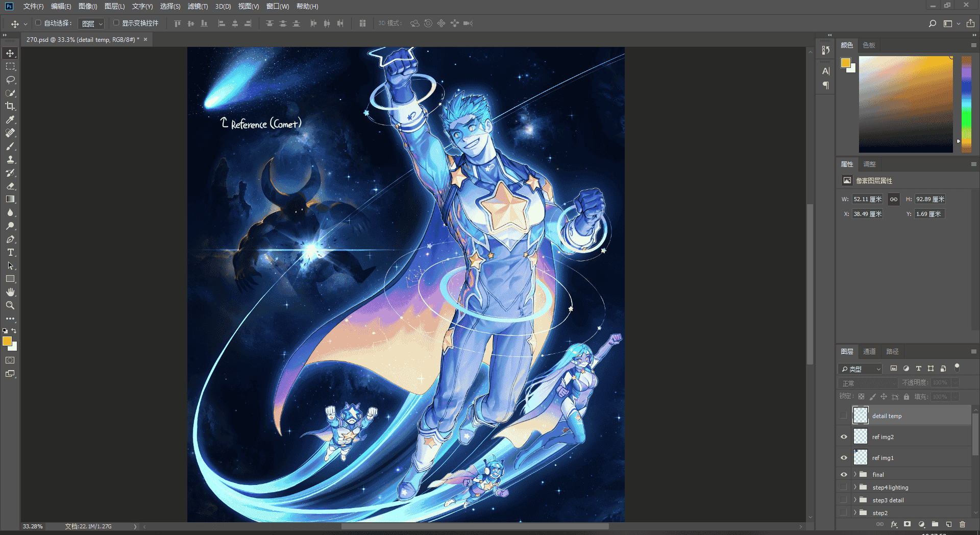Open the 滤镜(T) menu
The width and height of the screenshot is (980, 535).
click(x=198, y=6)
